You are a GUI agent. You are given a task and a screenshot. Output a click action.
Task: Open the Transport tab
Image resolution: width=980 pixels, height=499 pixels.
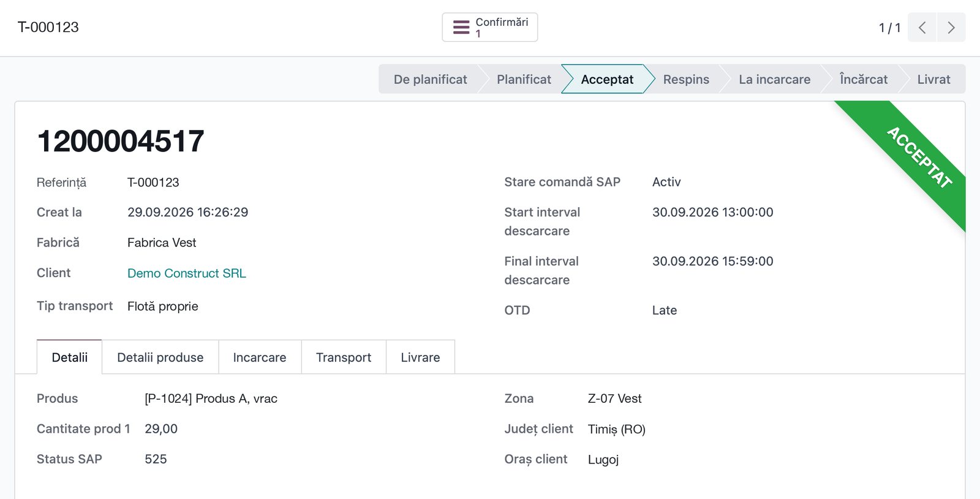pyautogui.click(x=344, y=357)
